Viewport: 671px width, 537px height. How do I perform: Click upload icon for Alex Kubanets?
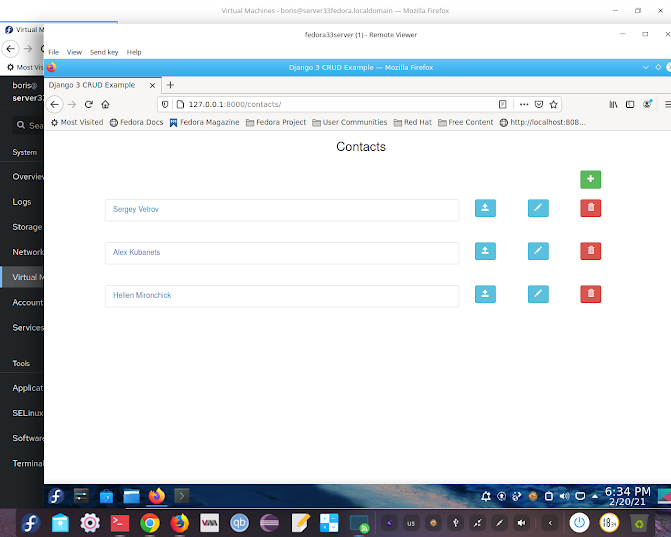(485, 251)
